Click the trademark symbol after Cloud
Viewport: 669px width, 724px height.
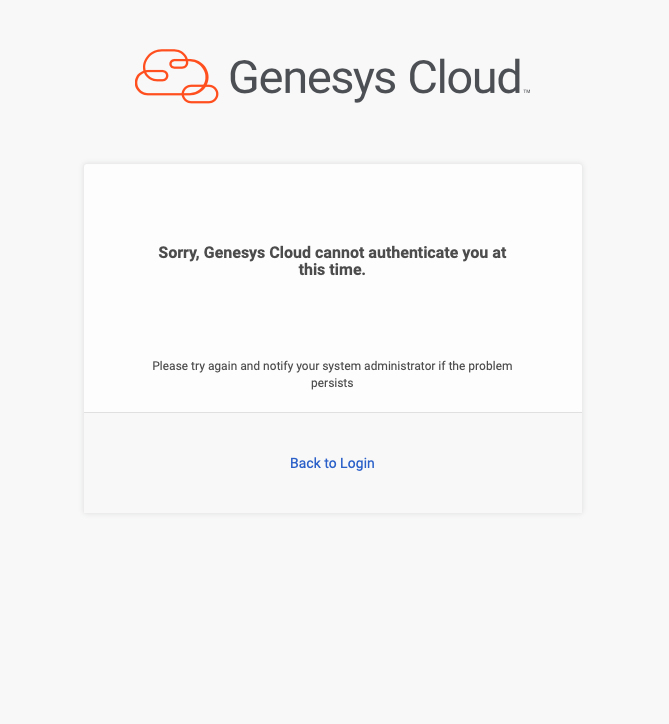pos(527,91)
